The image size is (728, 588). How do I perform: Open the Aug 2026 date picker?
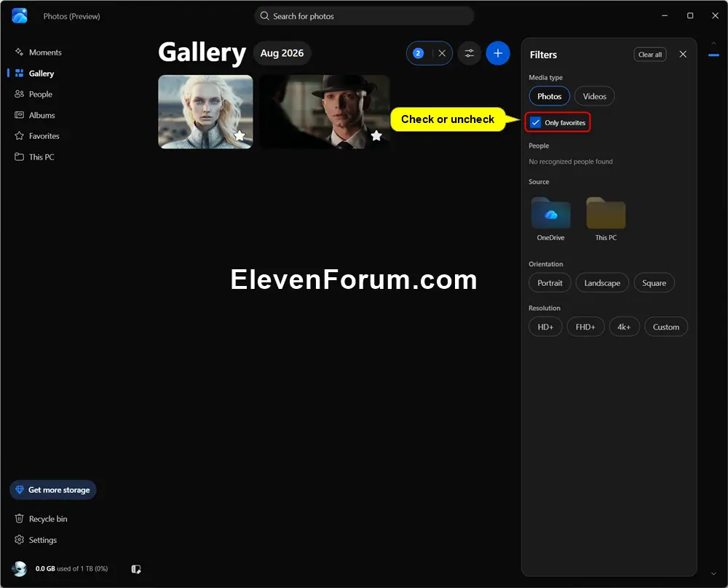click(x=282, y=53)
